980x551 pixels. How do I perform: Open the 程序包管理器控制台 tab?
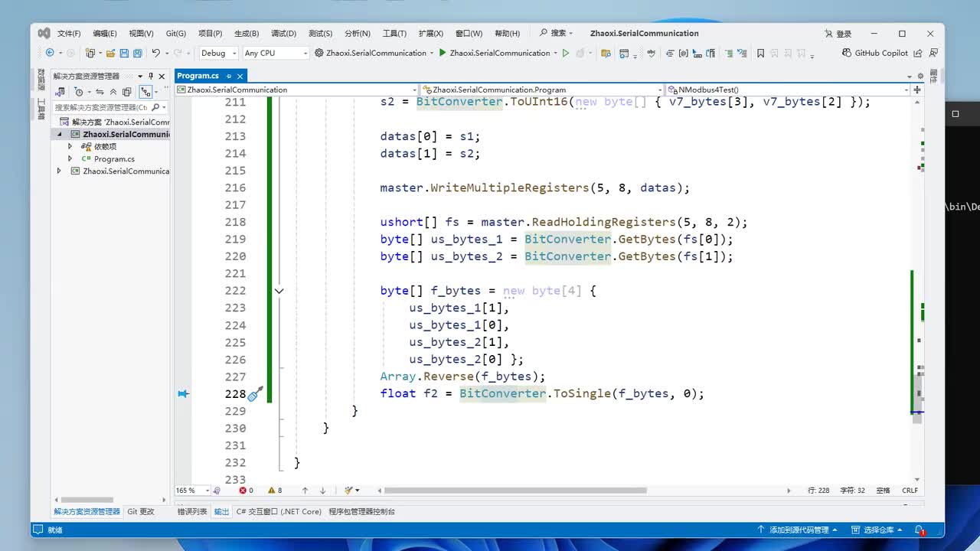pos(362,511)
